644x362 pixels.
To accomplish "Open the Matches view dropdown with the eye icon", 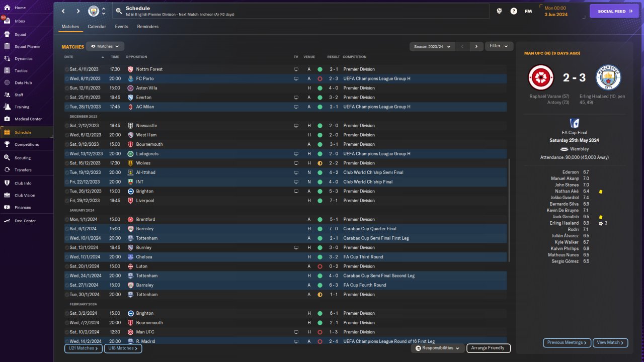I will click(105, 46).
